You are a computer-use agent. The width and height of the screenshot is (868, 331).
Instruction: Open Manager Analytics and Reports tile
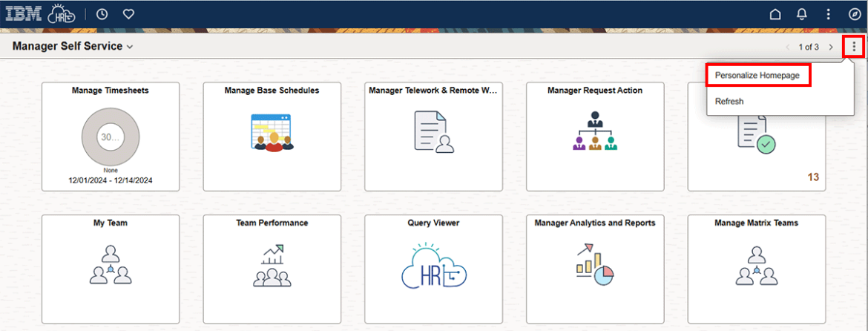[x=595, y=269]
